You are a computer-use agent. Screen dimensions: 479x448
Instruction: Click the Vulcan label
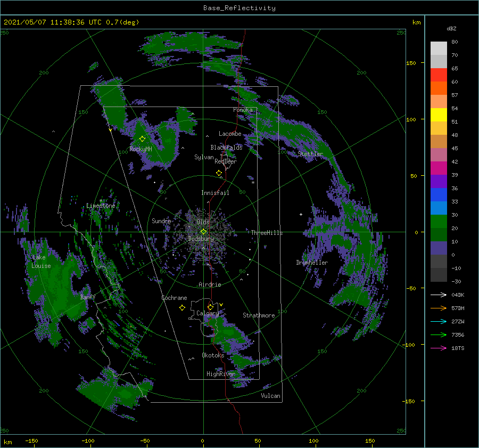click(271, 396)
